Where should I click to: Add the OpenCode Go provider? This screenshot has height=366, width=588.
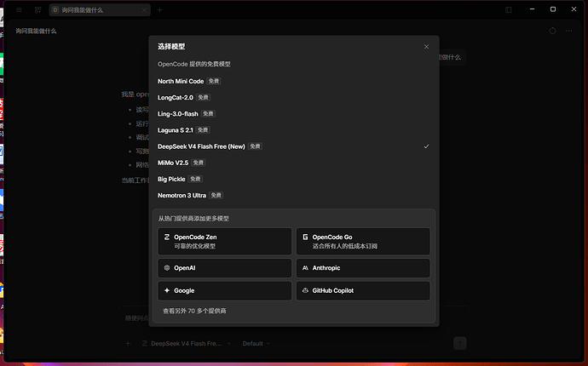pyautogui.click(x=363, y=242)
